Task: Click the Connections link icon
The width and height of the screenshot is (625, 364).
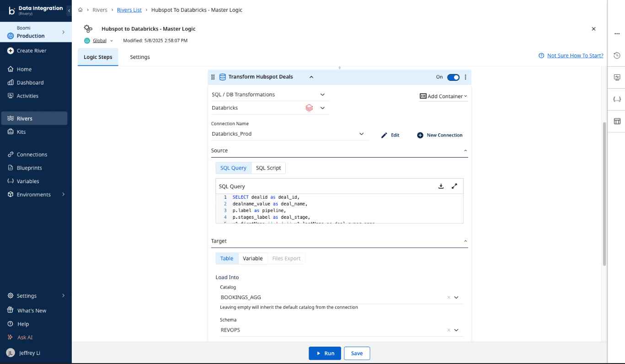Action: (11, 154)
